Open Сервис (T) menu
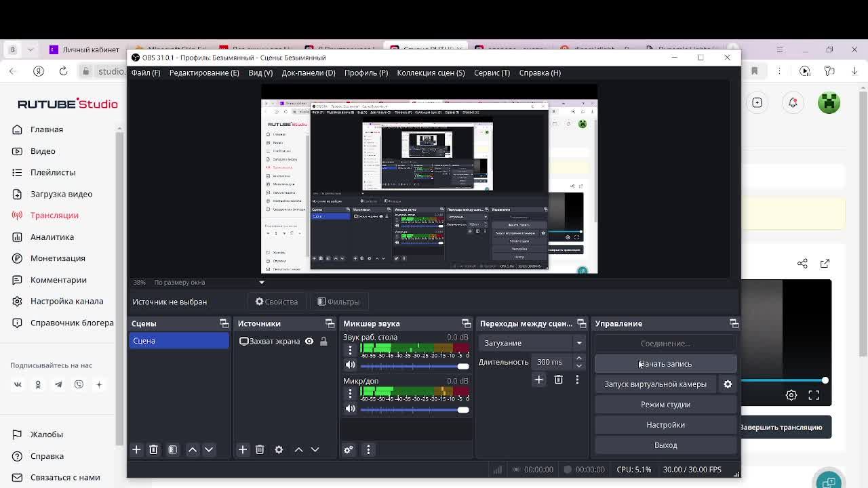 coord(492,73)
